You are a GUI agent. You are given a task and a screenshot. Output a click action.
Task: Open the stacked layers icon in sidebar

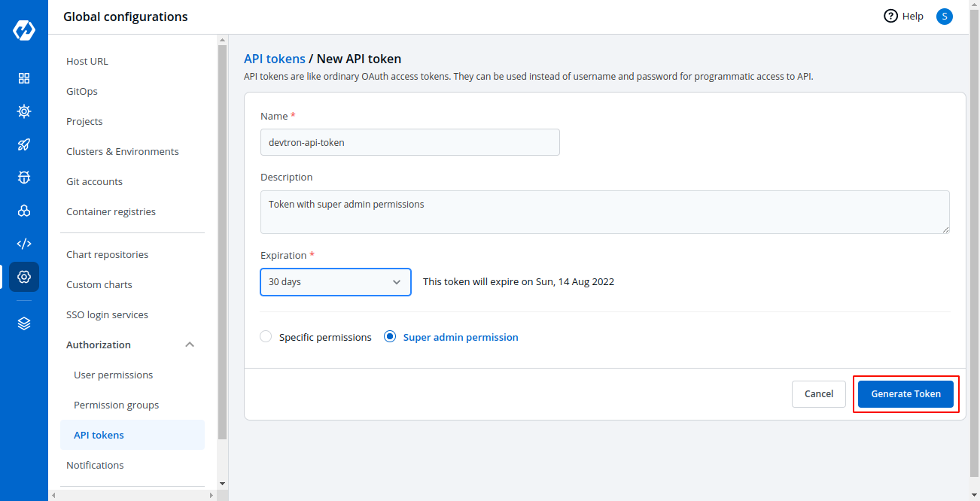pyautogui.click(x=24, y=323)
